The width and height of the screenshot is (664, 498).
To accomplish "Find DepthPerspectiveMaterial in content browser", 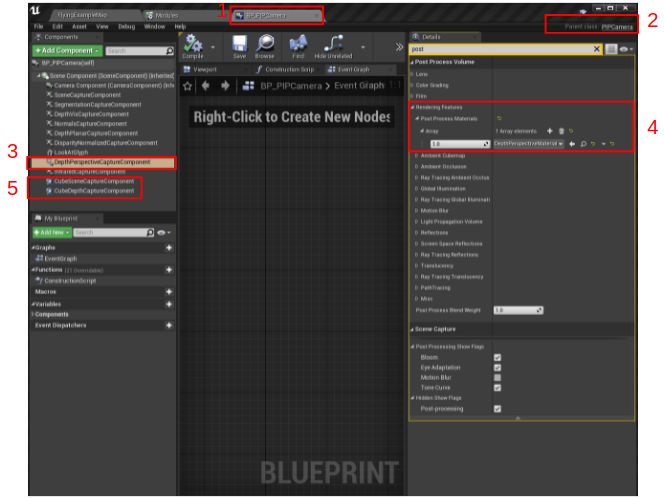I will click(x=583, y=144).
